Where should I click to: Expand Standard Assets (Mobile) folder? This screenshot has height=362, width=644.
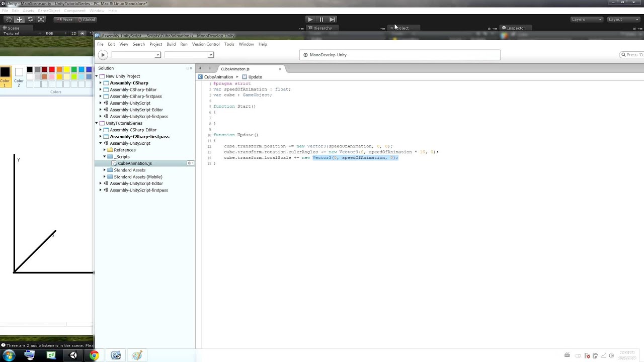tap(105, 177)
